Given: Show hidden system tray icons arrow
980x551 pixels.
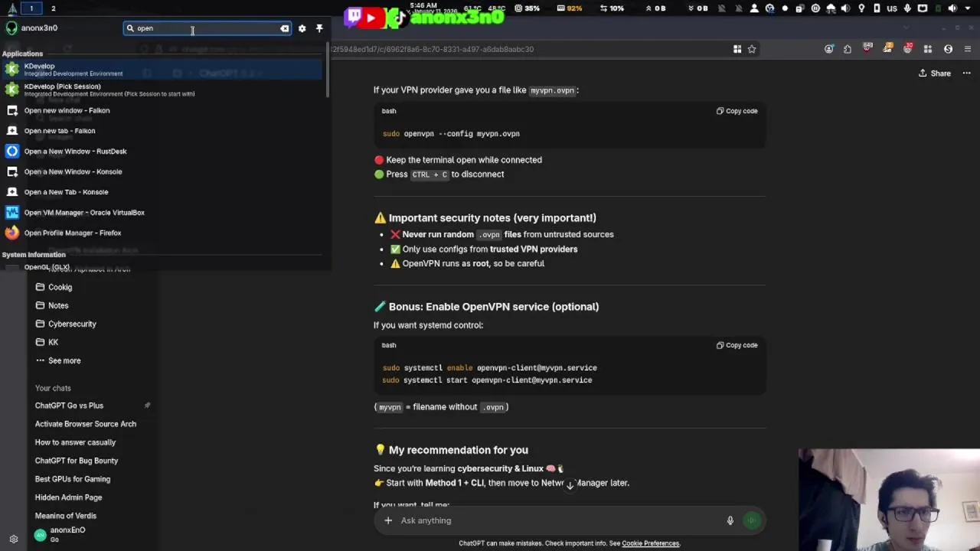Looking at the screenshot, I should coord(968,8).
